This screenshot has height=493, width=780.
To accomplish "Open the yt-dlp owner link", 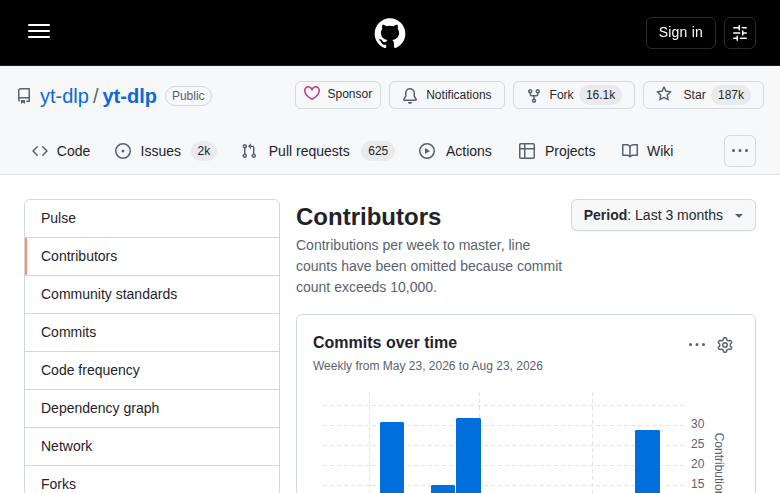I will tap(64, 96).
